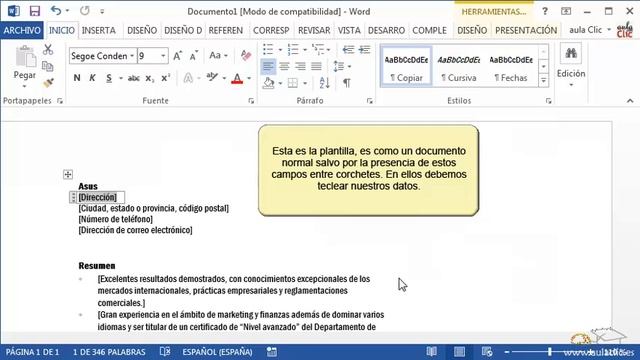Open the Estilos pane launcher
This screenshot has width=640, height=360.
click(548, 101)
